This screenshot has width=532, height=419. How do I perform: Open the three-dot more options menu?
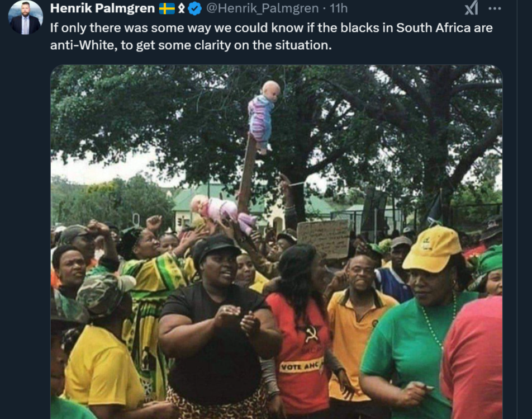click(495, 8)
